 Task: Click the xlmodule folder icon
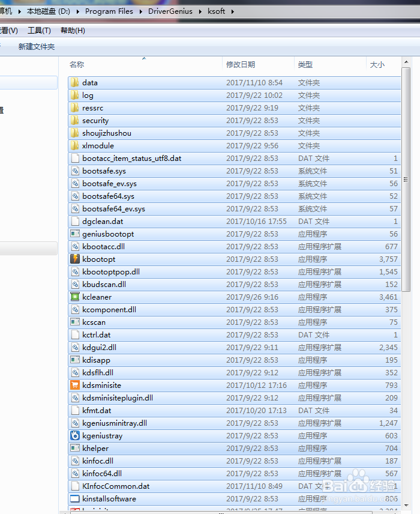tap(75, 145)
